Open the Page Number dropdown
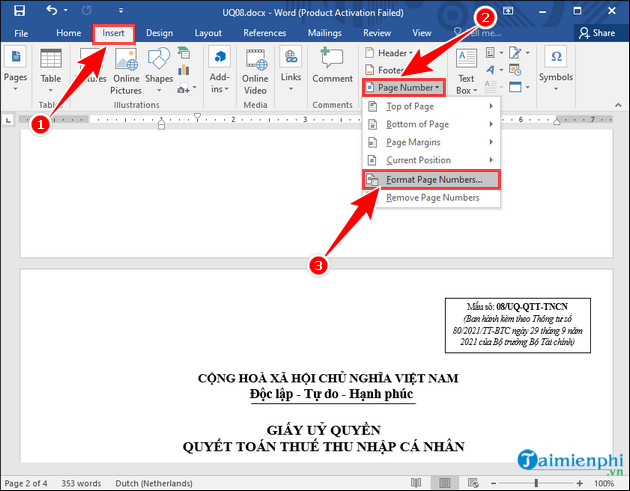630x491 pixels. 404,87
